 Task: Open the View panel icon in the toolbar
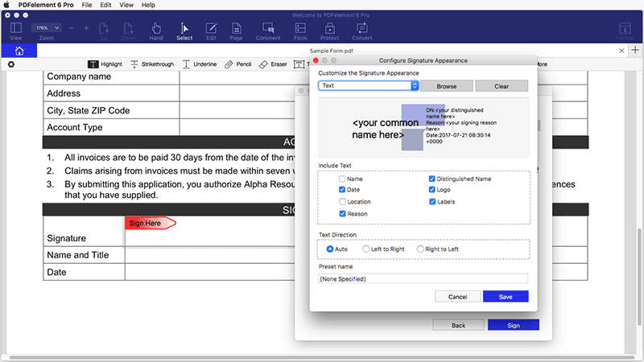[x=15, y=31]
